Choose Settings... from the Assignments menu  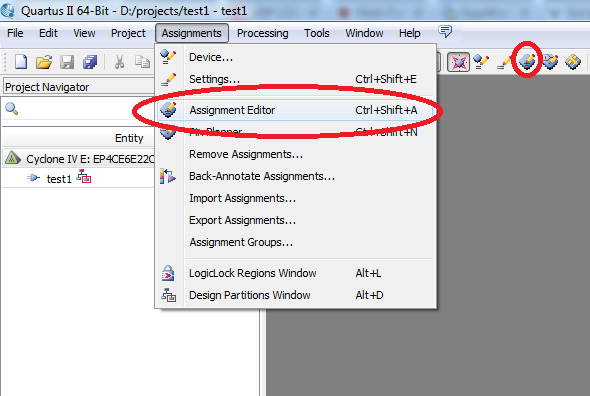click(296, 79)
